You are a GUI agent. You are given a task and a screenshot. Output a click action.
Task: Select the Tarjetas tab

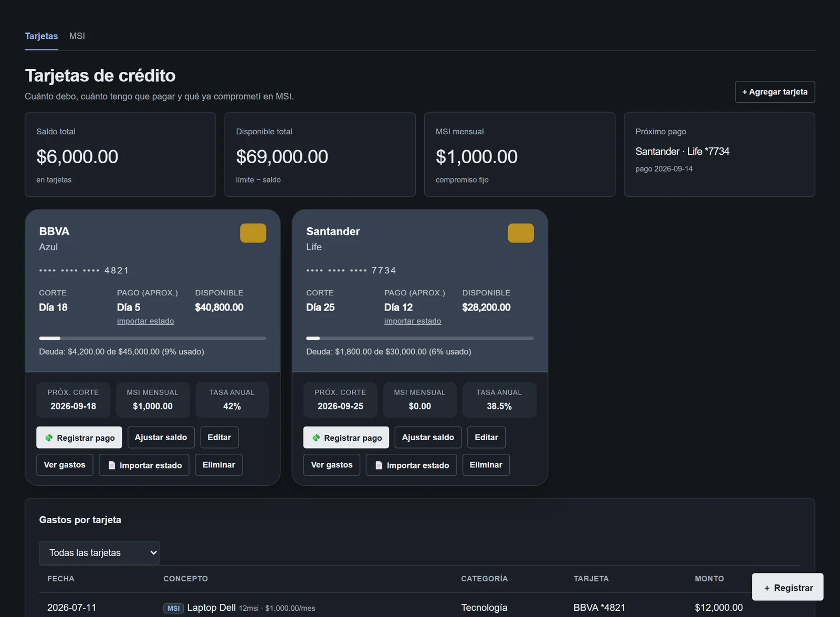coord(41,36)
